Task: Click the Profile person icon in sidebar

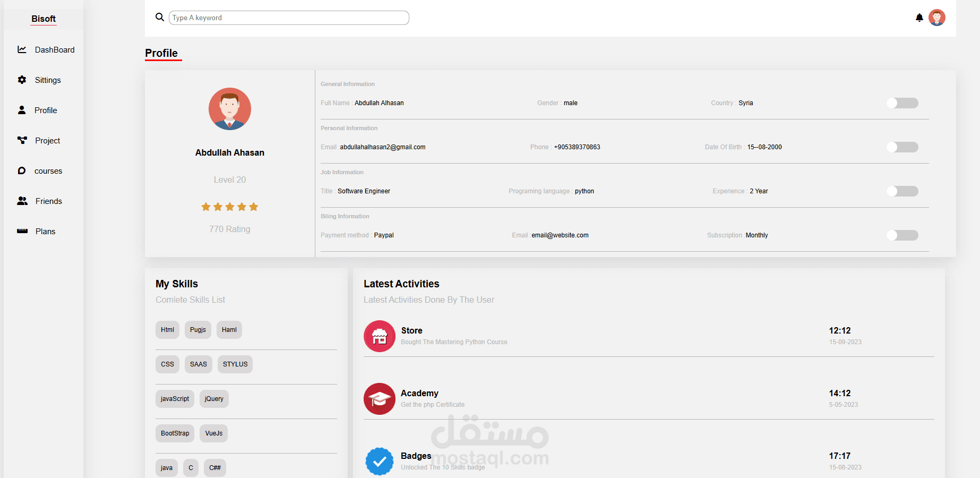Action: pyautogui.click(x=22, y=110)
